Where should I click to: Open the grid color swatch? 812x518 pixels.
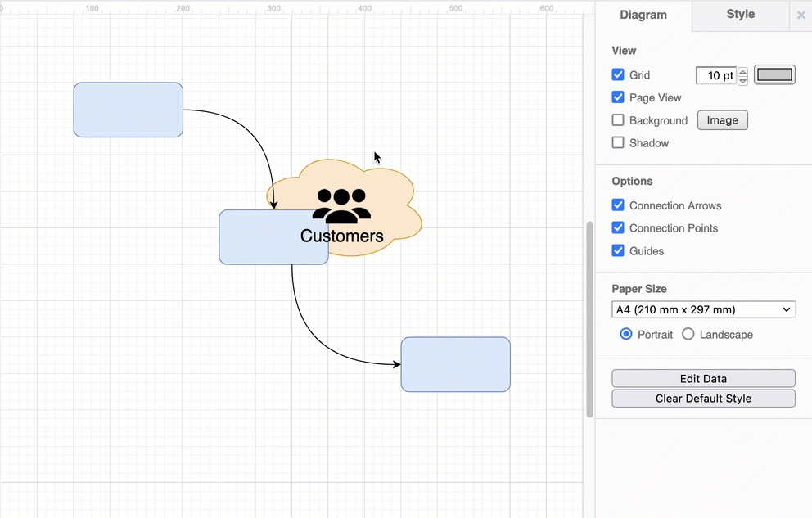(x=774, y=74)
